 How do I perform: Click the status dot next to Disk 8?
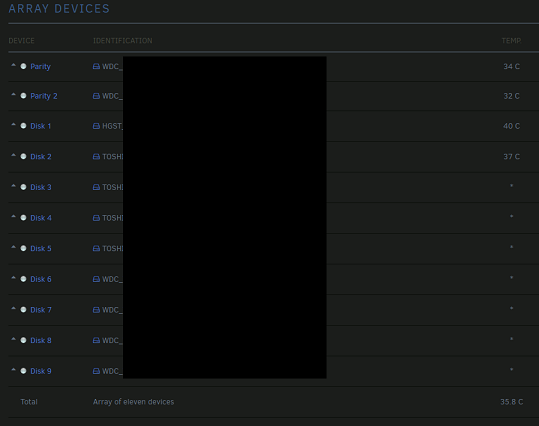(x=23, y=340)
